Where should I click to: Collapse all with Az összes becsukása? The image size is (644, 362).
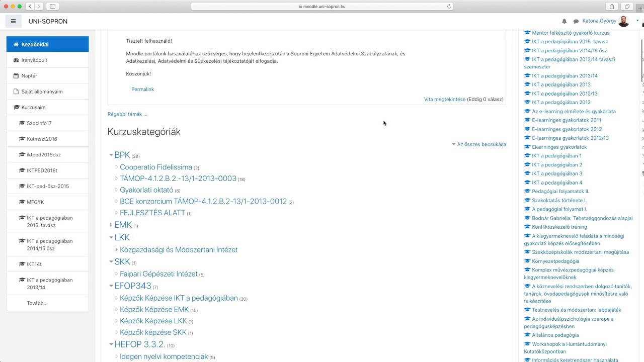tap(481, 144)
